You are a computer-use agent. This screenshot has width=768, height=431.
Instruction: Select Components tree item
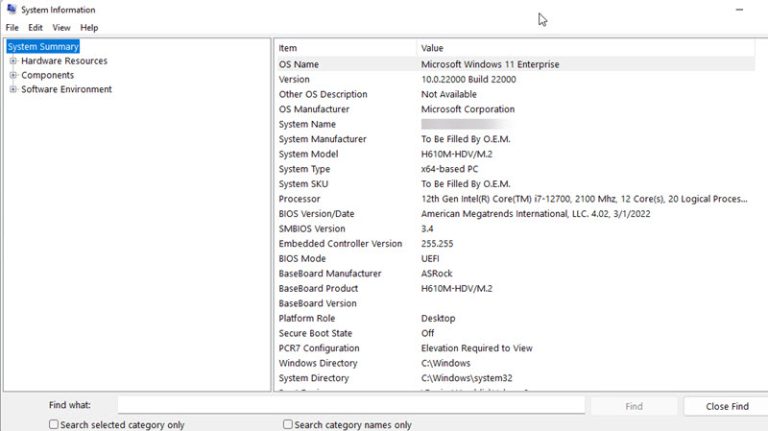click(48, 75)
